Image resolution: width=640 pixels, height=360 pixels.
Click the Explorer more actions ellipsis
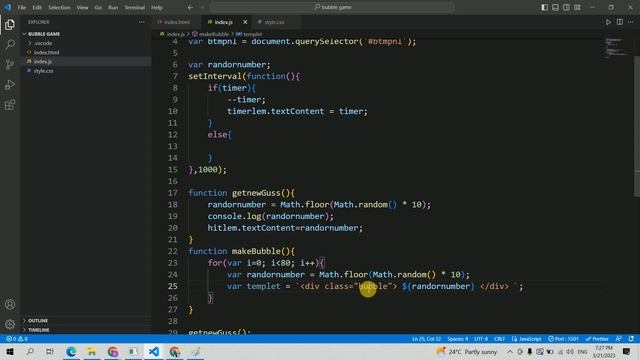[x=141, y=22]
